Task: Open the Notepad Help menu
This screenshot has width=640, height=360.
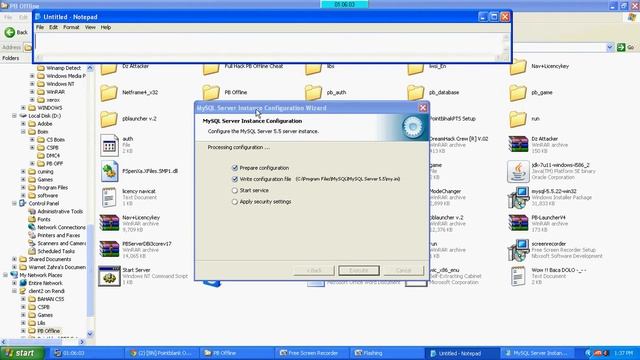Action: coord(106,27)
